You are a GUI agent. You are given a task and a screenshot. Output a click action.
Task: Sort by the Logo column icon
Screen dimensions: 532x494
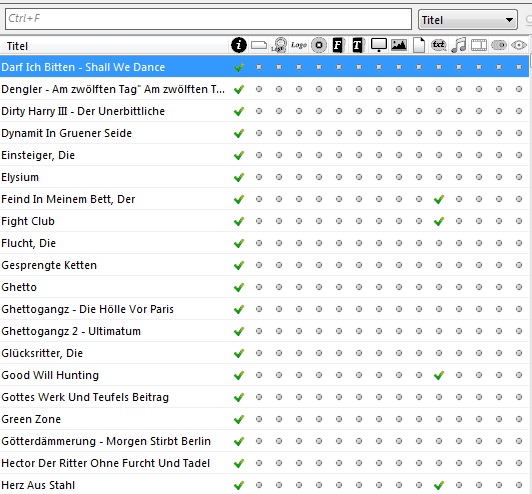(299, 45)
